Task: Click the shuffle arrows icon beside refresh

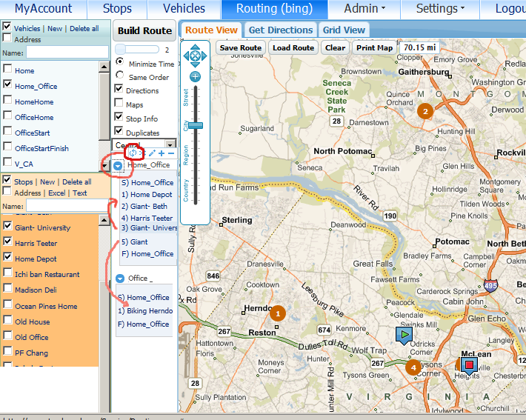Action: tap(142, 153)
